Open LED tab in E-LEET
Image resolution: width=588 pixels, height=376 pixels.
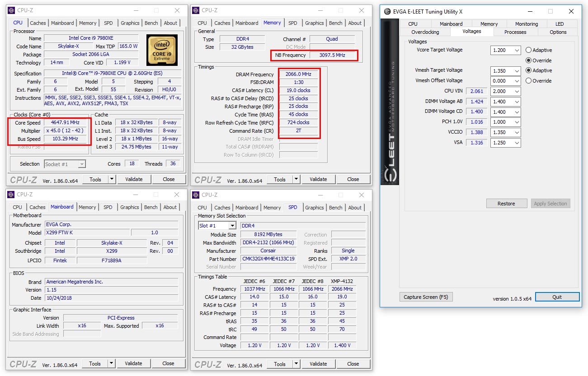tap(560, 24)
